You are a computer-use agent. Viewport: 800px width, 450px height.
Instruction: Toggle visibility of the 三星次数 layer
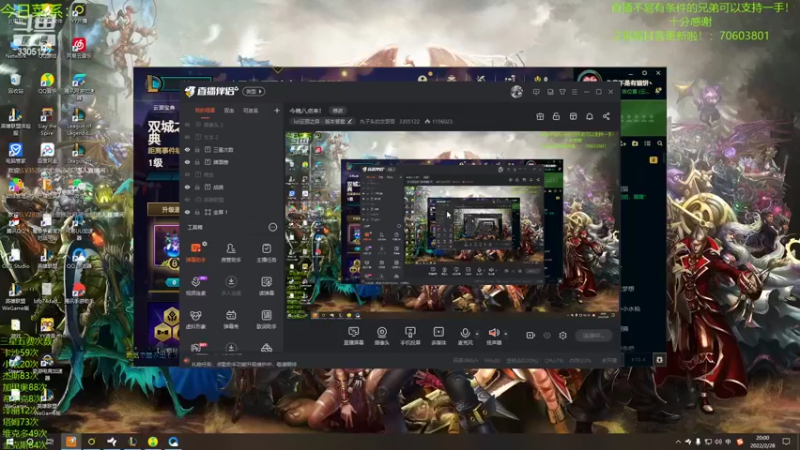click(x=187, y=149)
